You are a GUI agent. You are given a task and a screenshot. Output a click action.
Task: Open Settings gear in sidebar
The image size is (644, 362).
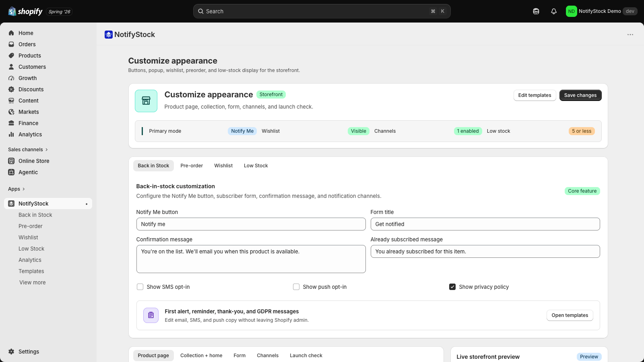click(11, 352)
